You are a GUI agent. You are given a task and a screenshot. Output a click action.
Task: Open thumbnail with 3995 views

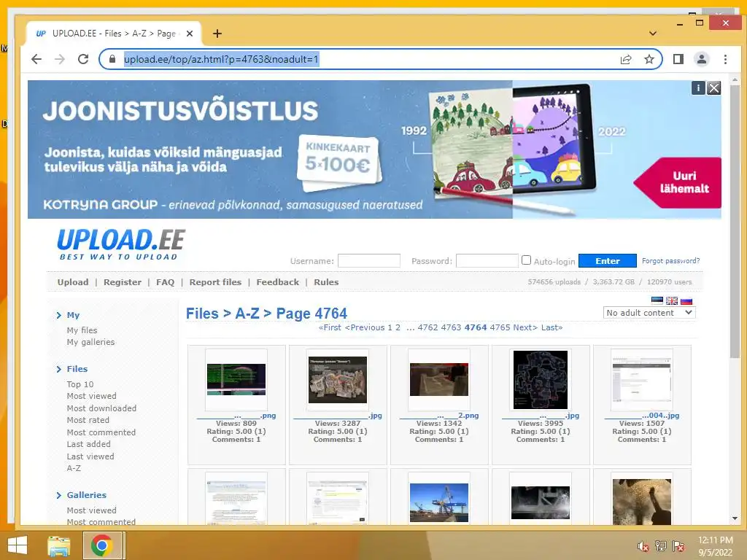click(541, 379)
